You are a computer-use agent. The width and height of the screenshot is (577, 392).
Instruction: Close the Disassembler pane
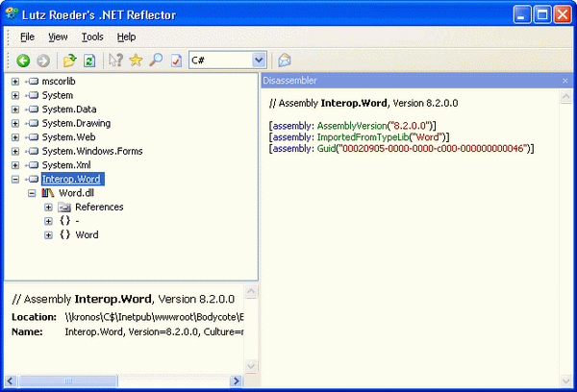coord(565,81)
